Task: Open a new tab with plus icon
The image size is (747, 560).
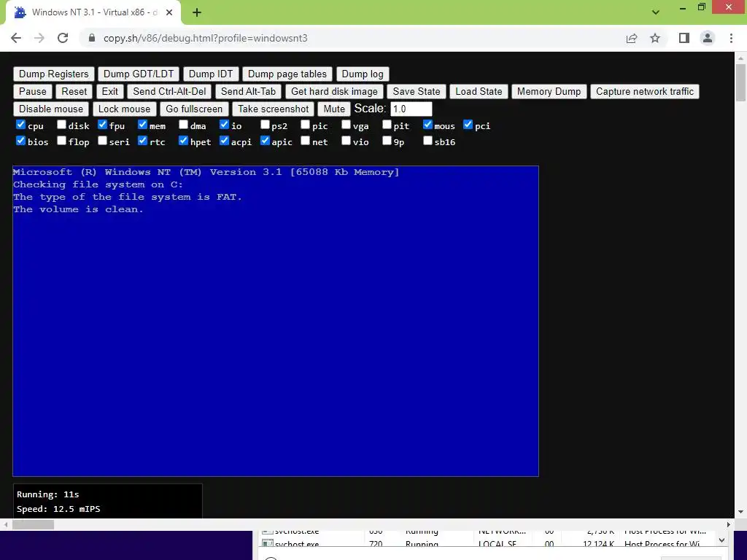Action: tap(197, 12)
